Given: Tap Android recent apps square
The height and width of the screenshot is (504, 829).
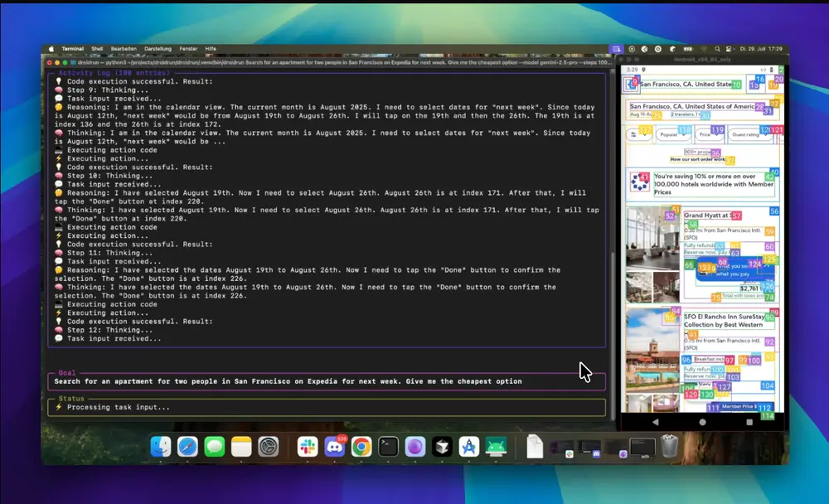Looking at the screenshot, I should click(750, 421).
